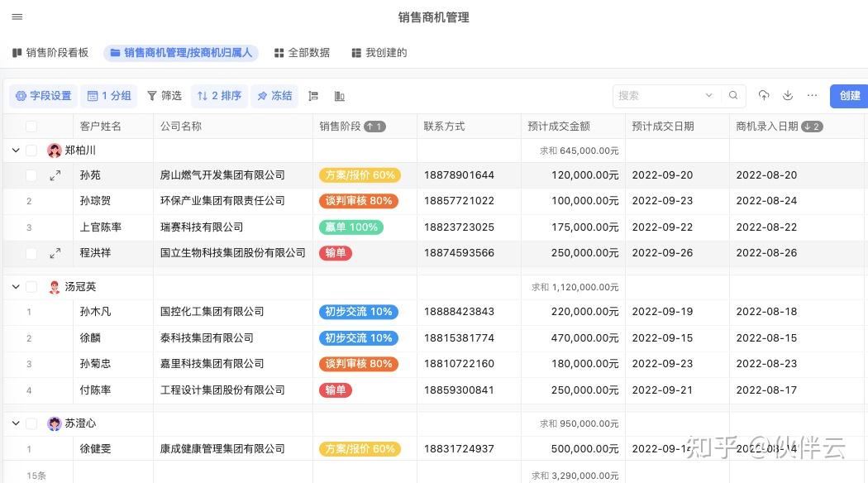Click 汤冠英 avatar icon

55,287
